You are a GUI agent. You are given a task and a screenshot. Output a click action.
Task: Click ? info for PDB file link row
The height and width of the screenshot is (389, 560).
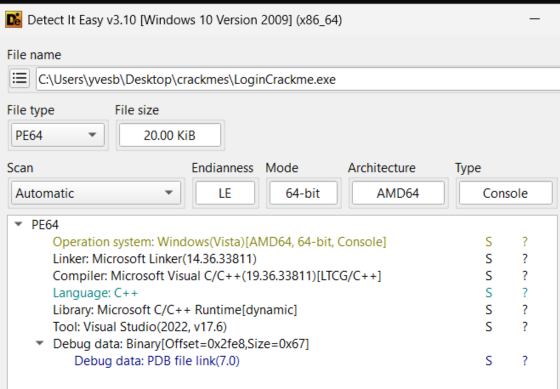pos(525,361)
